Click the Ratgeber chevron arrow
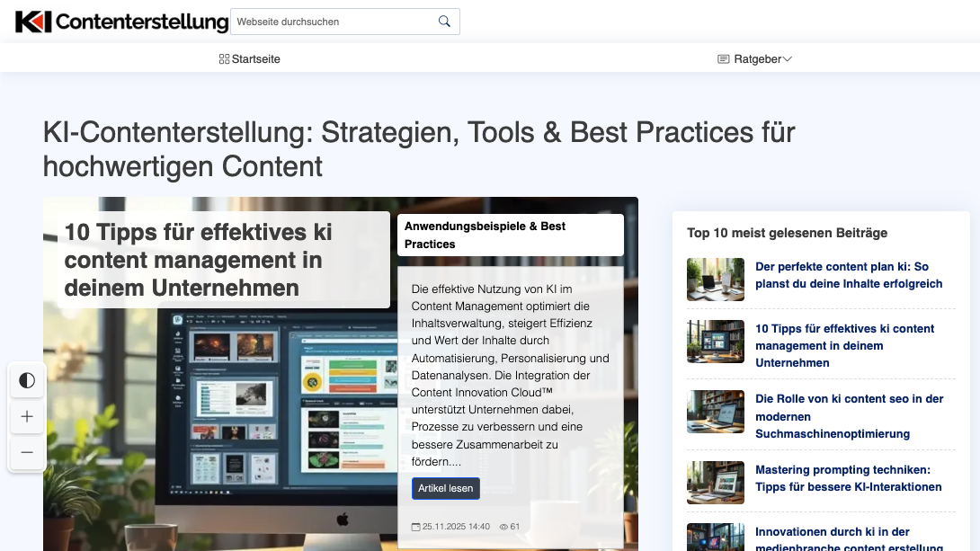Image resolution: width=980 pixels, height=551 pixels. [x=788, y=59]
